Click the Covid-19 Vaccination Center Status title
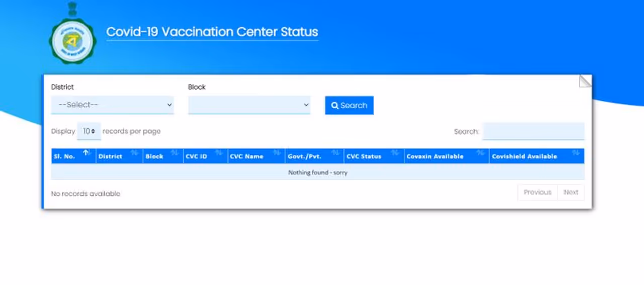The image size is (644, 285). [212, 32]
